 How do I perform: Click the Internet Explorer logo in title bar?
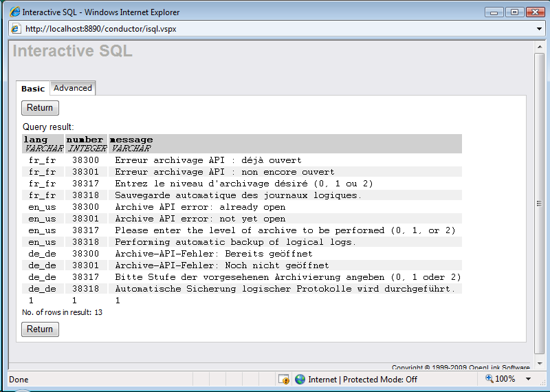[14, 12]
